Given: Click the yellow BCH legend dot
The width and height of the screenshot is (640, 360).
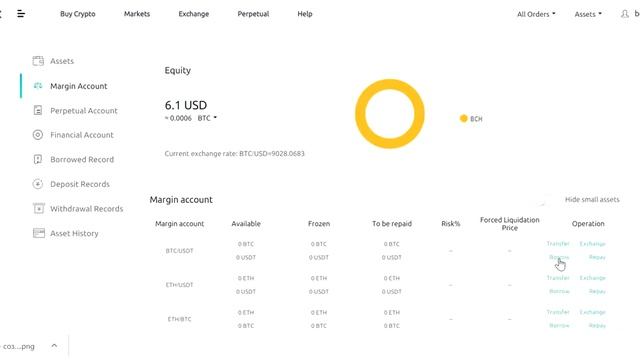Looking at the screenshot, I should [x=463, y=118].
